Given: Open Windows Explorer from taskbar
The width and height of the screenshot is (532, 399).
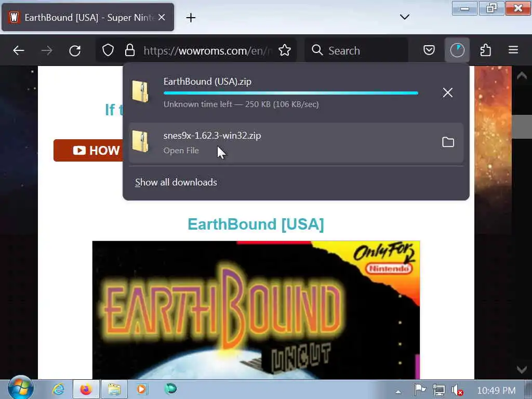Looking at the screenshot, I should click(x=114, y=389).
